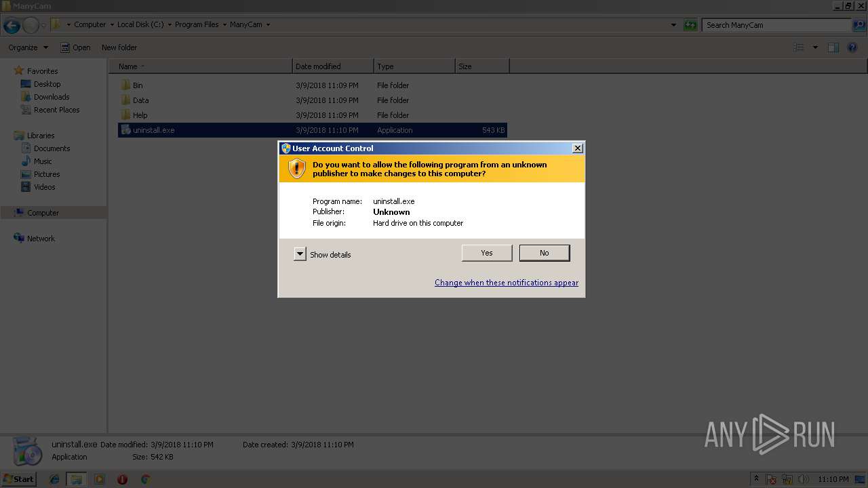Launch Internet Explorer from the taskbar
Viewport: 868px width, 488px height.
(54, 479)
